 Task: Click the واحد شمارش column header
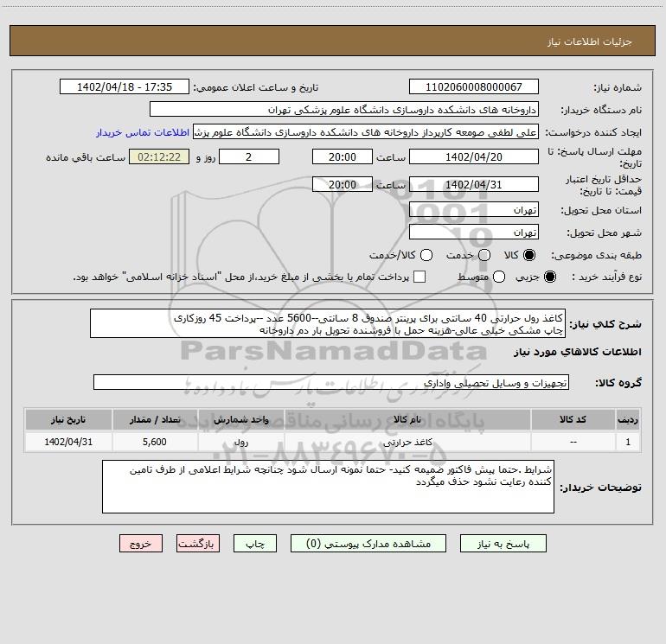240,419
